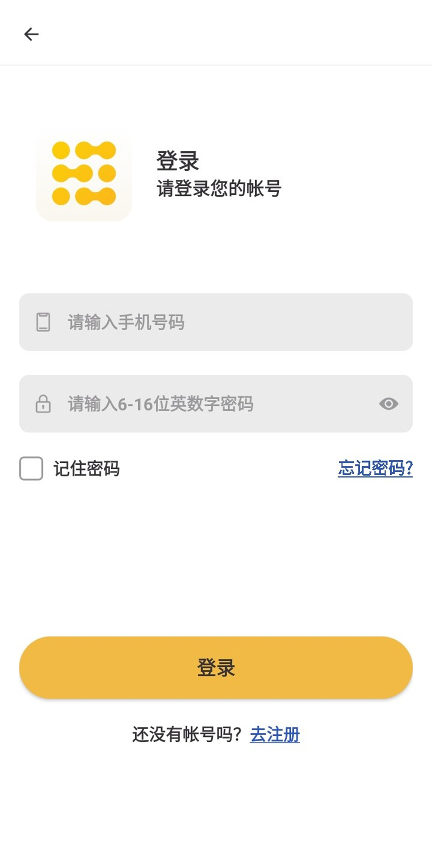Open the 忘记密码? link
Image resolution: width=432 pixels, height=868 pixels.
point(375,468)
